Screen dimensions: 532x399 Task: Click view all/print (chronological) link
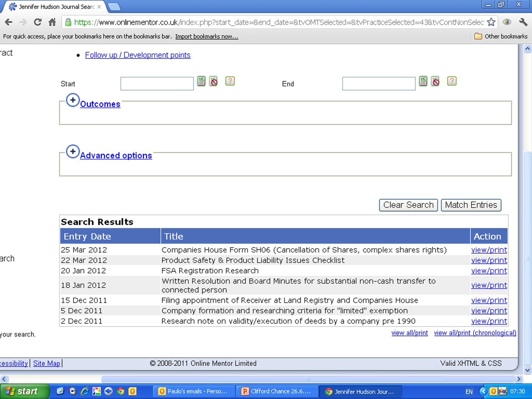[x=475, y=333]
